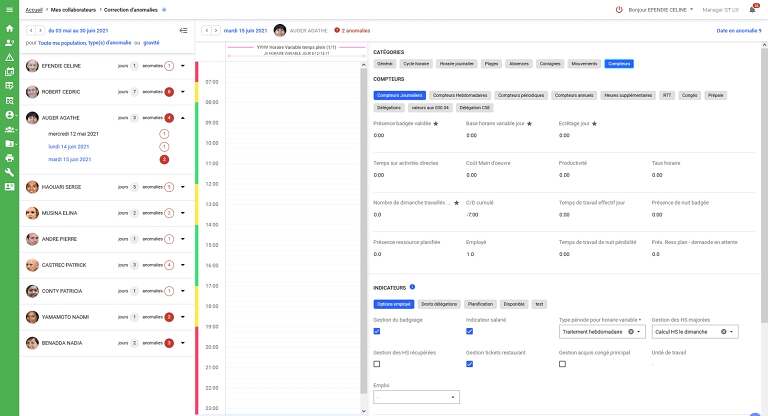
Task: Click the info icon next to Indicateurs
Action: [412, 287]
